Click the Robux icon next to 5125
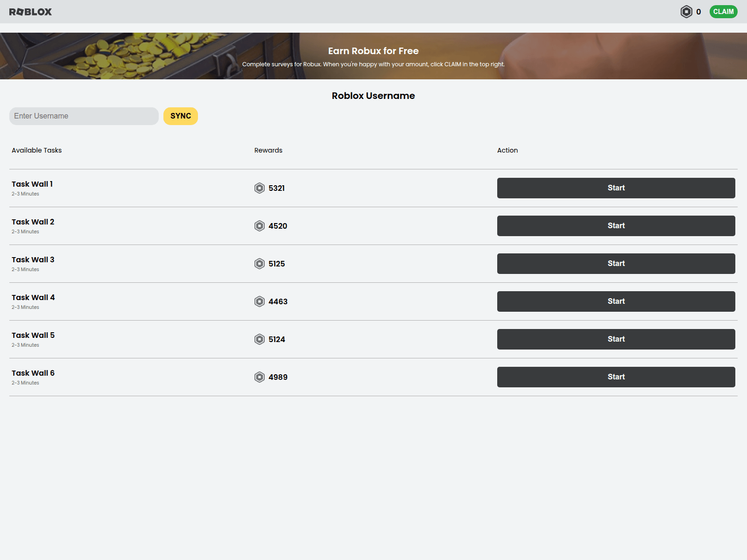The height and width of the screenshot is (560, 747). coord(260,264)
